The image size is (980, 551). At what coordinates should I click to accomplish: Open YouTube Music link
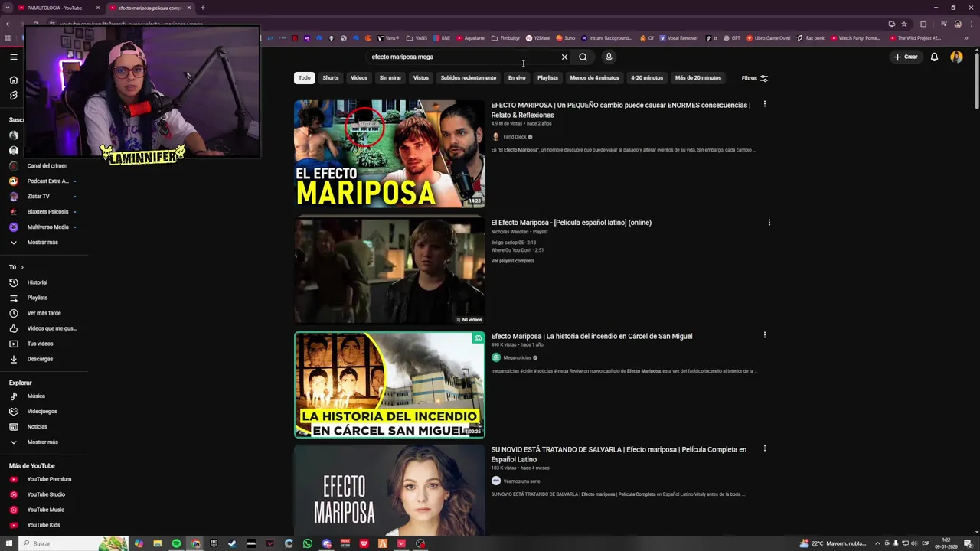pyautogui.click(x=45, y=510)
